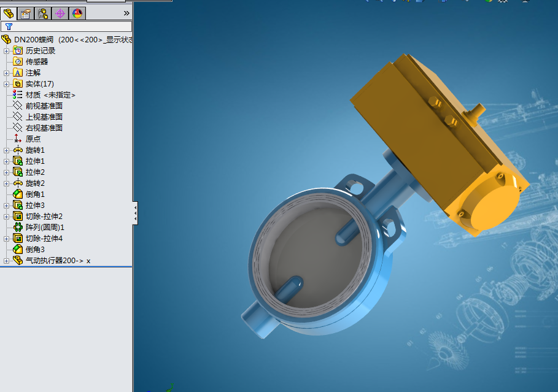Expand the 旋转1 revolve feature
Image resolution: width=558 pixels, height=392 pixels.
(x=6, y=150)
